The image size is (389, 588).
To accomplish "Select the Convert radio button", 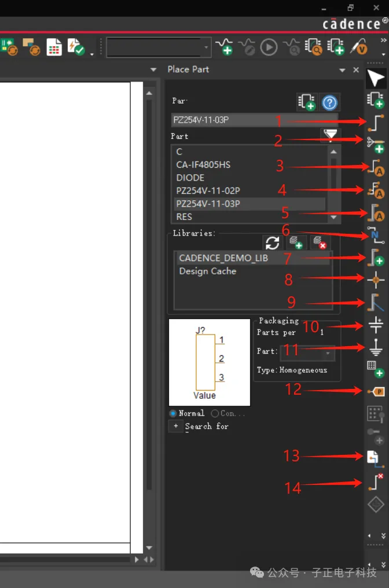I will (x=215, y=413).
